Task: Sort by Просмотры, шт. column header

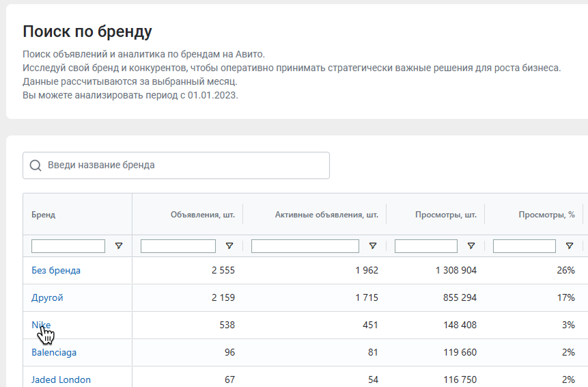Action: (x=446, y=215)
